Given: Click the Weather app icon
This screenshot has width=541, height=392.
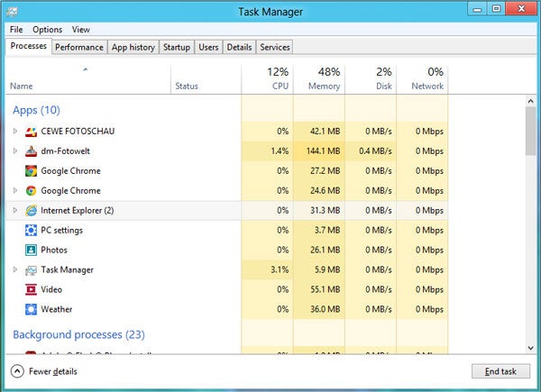Looking at the screenshot, I should (x=31, y=310).
